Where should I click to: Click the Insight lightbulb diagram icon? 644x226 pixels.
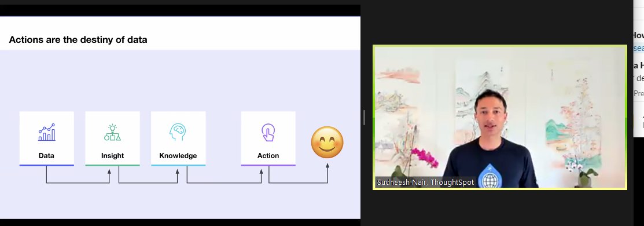(x=112, y=132)
